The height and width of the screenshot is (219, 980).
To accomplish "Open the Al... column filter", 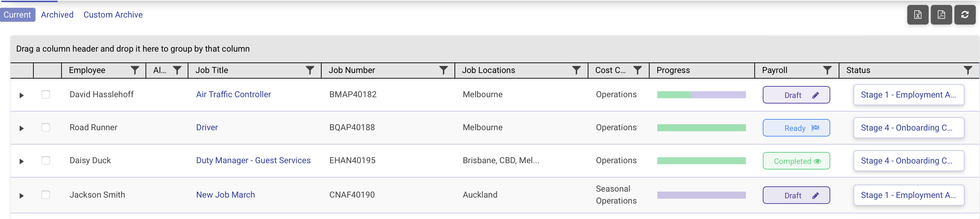I will coord(177,70).
